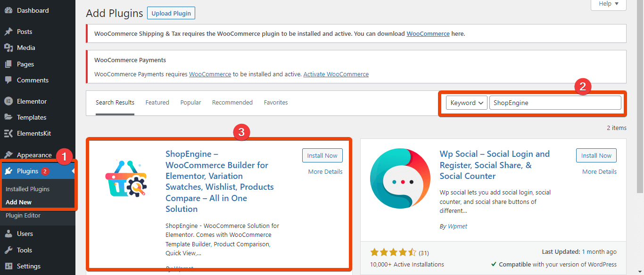Viewport: 644px width, 275px height.
Task: Click the Settings sliders icon
Action: click(8, 266)
